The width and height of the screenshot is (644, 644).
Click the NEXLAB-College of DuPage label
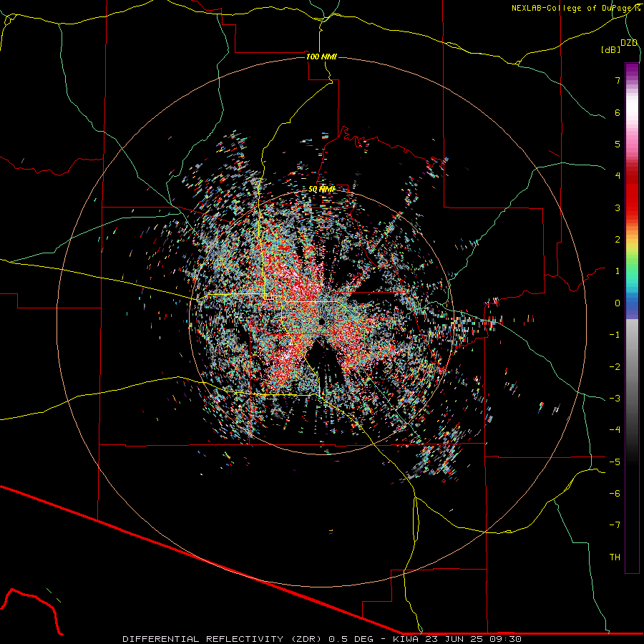[575, 8]
